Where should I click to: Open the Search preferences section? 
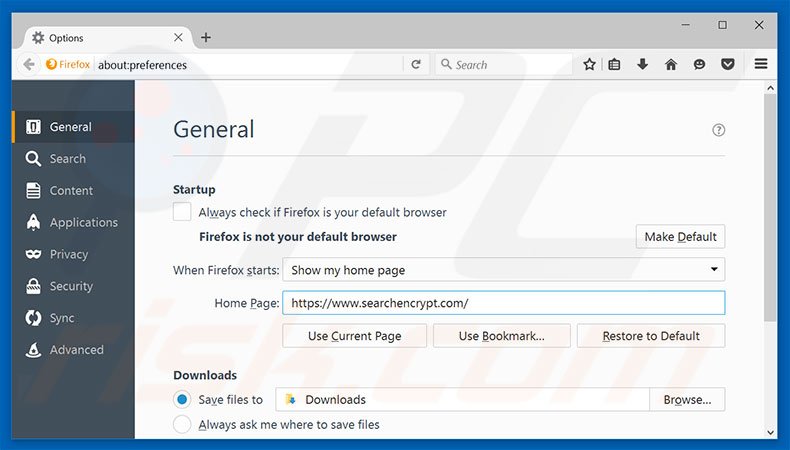click(74, 159)
